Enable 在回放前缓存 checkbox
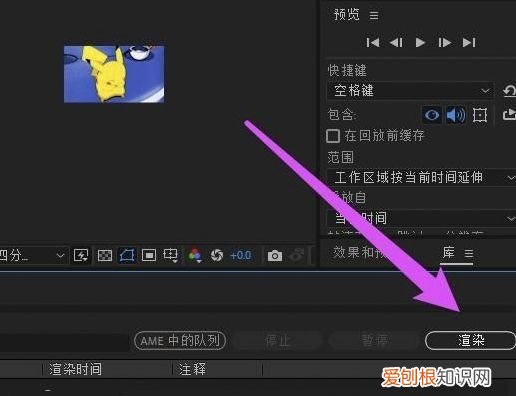The width and height of the screenshot is (516, 396). (x=333, y=136)
